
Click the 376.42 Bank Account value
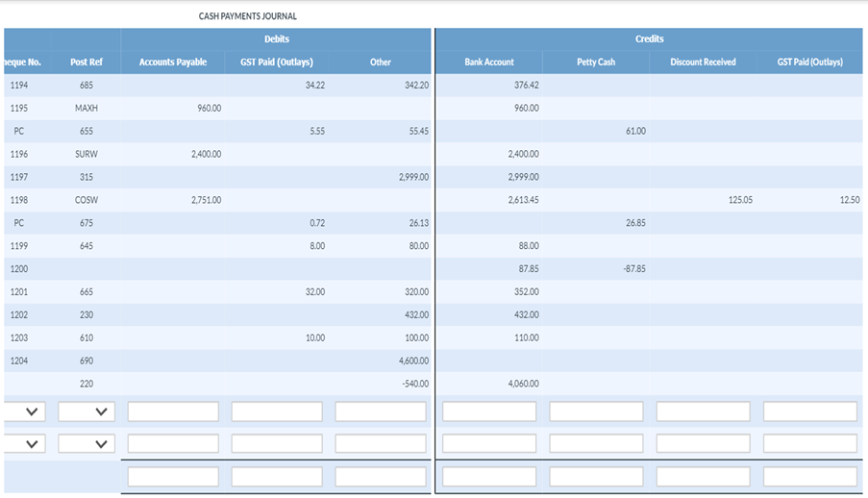click(527, 86)
